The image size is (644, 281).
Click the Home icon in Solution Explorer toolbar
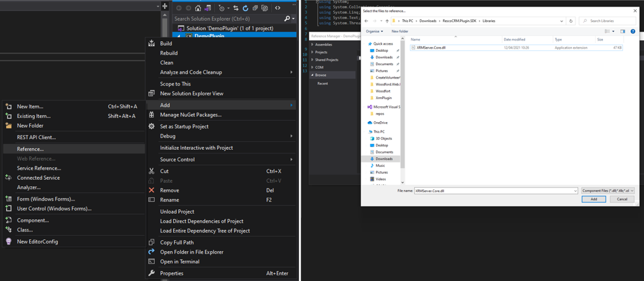coord(198,8)
